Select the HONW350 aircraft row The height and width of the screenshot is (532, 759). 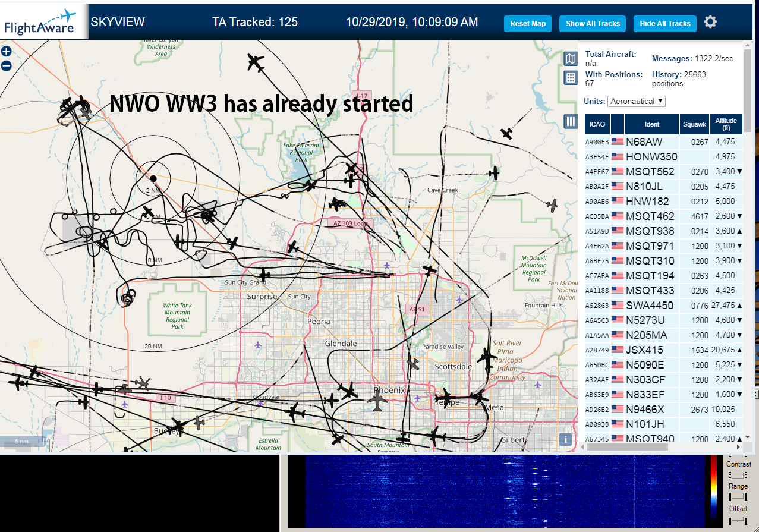(664, 157)
